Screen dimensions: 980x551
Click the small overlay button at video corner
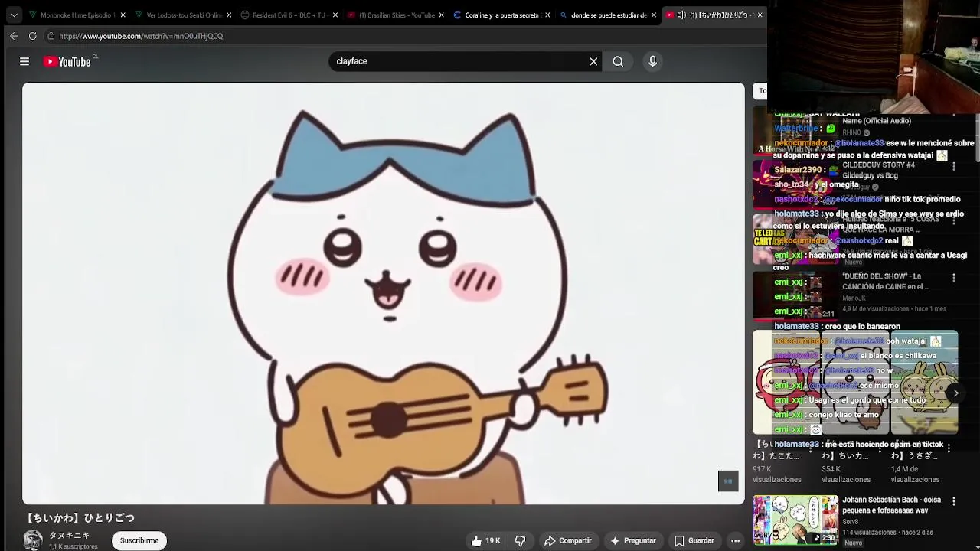(x=728, y=481)
